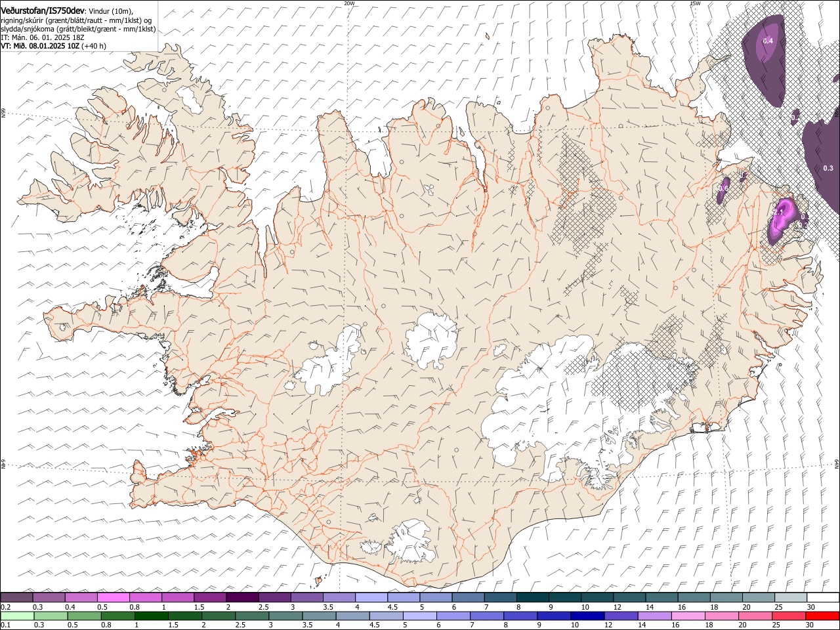Select the snow legend swatch between 2 and 2.5
The height and width of the screenshot is (630, 840).
click(x=242, y=597)
